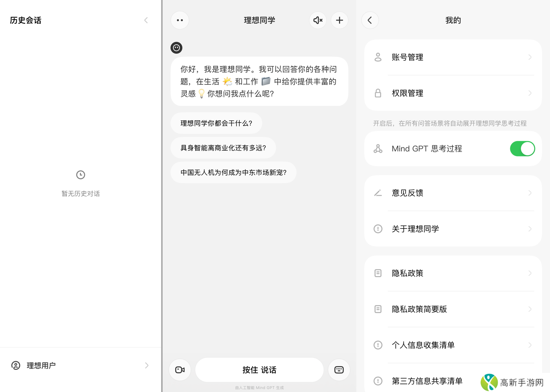Screen dimensions: 550x392
Task: Mute the assistant with the speaker icon
Action: (318, 20)
